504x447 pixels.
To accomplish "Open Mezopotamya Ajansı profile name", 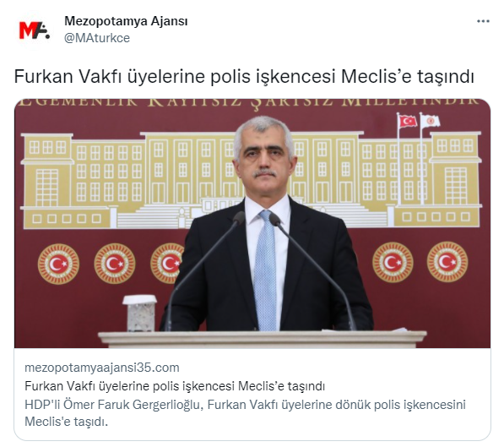I will (126, 21).
